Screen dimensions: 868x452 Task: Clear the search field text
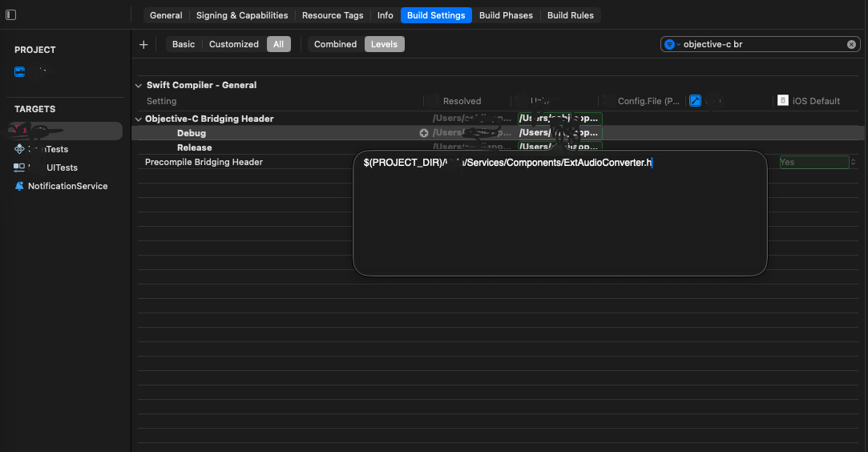pyautogui.click(x=851, y=44)
